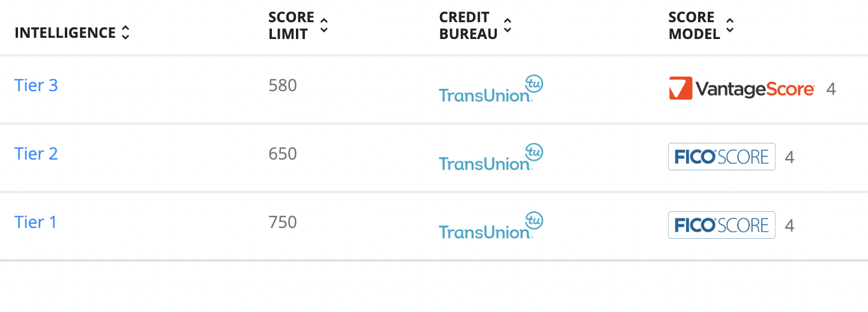Sort by Credit Bureau using its sort arrows
Screen dimensions: 868x312
click(x=507, y=25)
